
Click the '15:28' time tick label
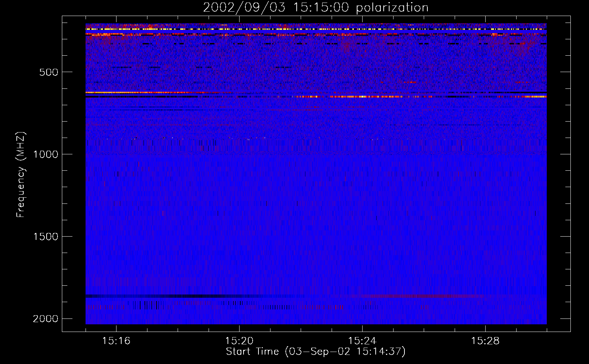click(485, 341)
